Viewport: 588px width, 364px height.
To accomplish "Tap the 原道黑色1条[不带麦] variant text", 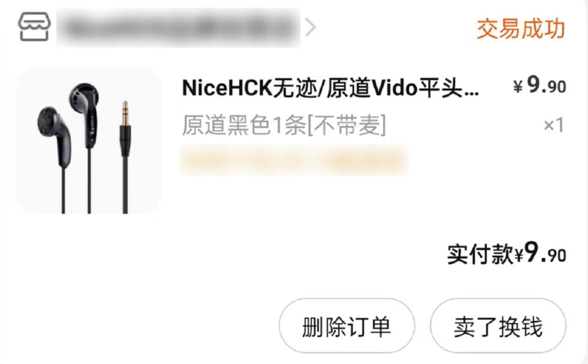I will point(283,125).
